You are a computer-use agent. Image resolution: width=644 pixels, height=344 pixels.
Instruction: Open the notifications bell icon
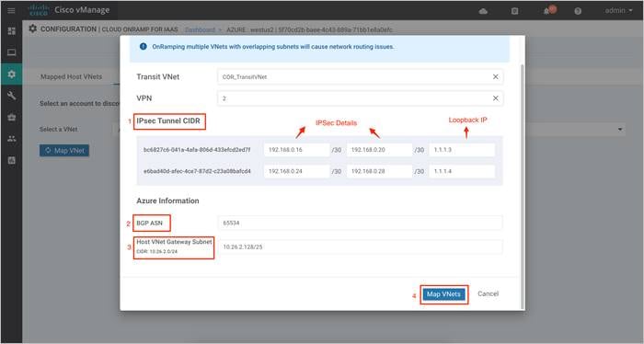coord(546,11)
